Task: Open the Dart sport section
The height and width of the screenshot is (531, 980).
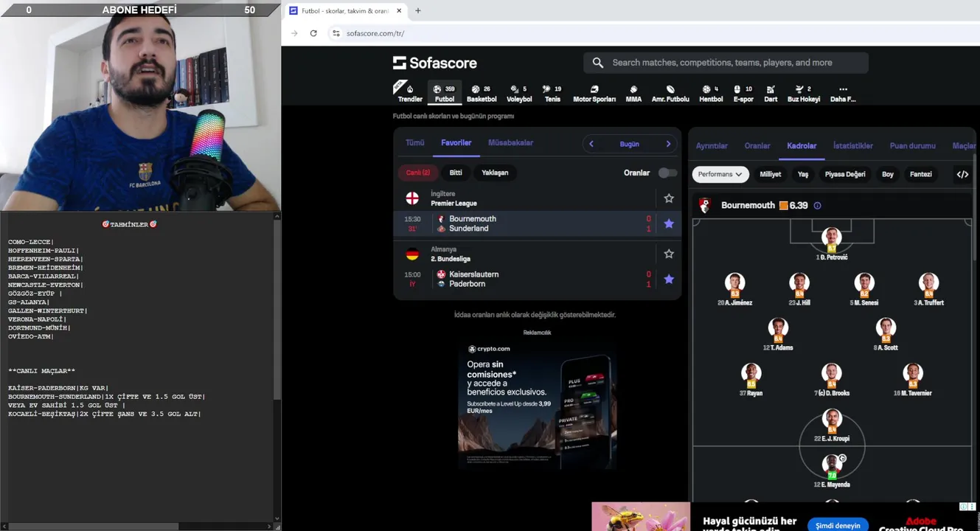Action: [771, 93]
